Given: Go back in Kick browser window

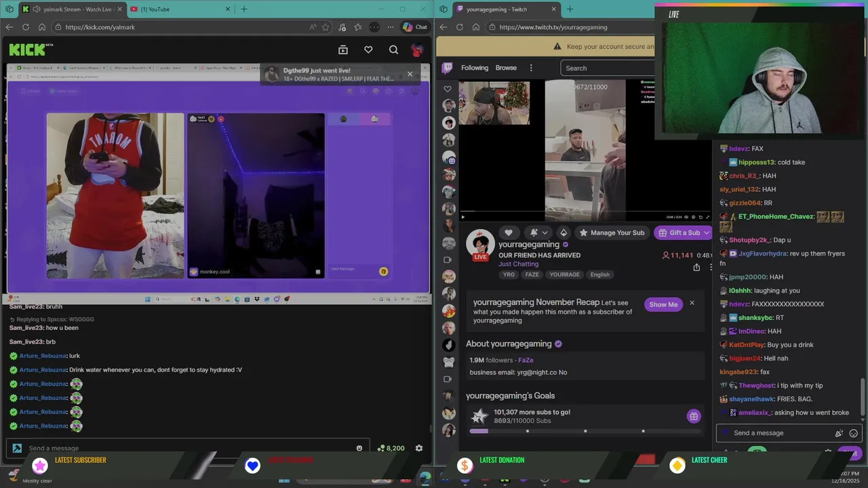Looking at the screenshot, I should [9, 27].
